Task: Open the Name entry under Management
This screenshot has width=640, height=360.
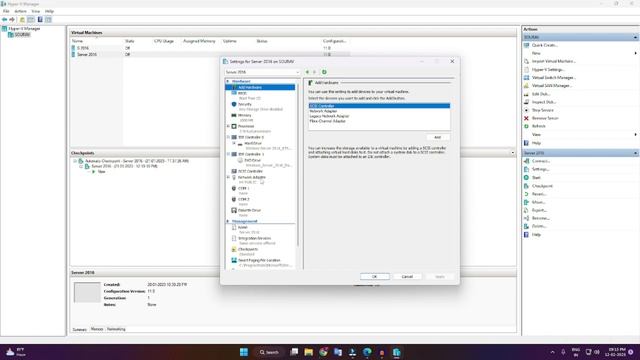Action: pyautogui.click(x=242, y=227)
